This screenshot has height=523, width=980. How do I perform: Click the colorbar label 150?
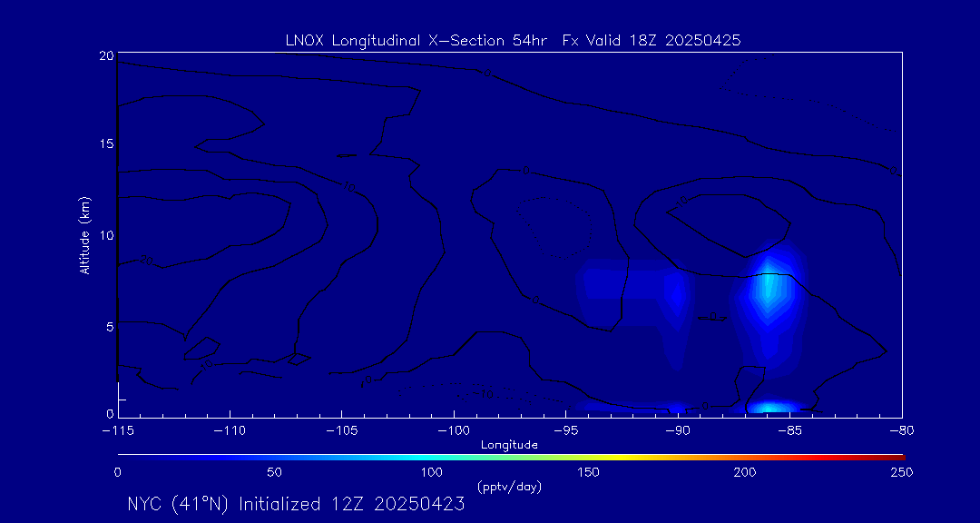(x=590, y=472)
